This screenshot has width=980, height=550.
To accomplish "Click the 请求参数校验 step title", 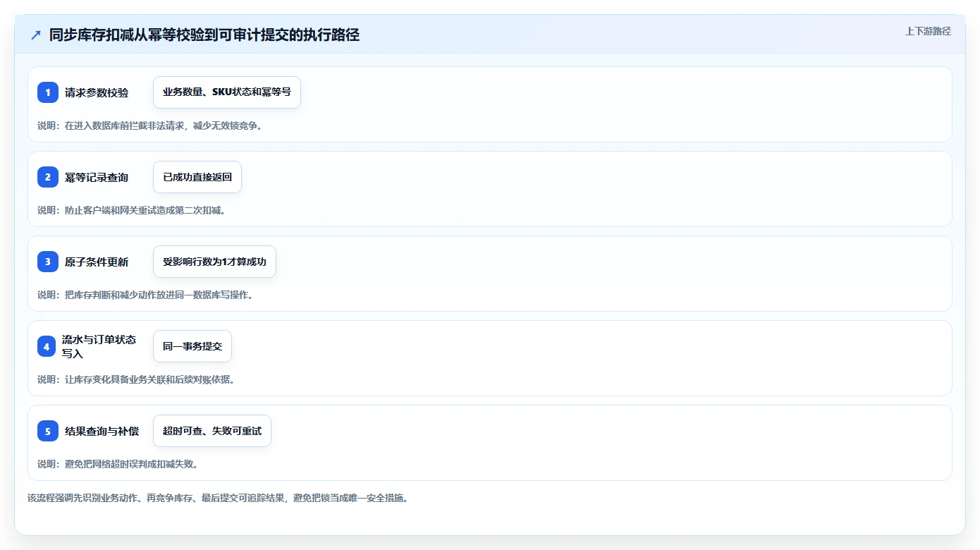I will click(97, 92).
